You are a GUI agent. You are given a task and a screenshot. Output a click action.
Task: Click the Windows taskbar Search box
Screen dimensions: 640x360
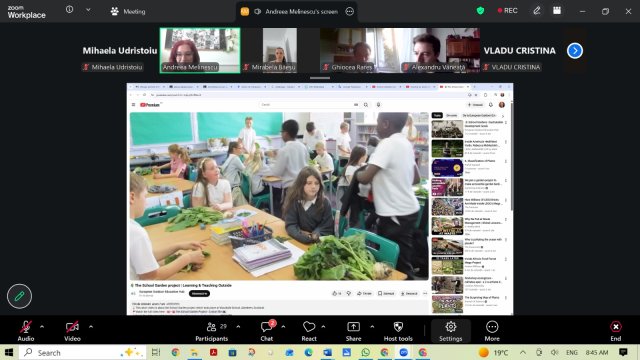point(82,352)
